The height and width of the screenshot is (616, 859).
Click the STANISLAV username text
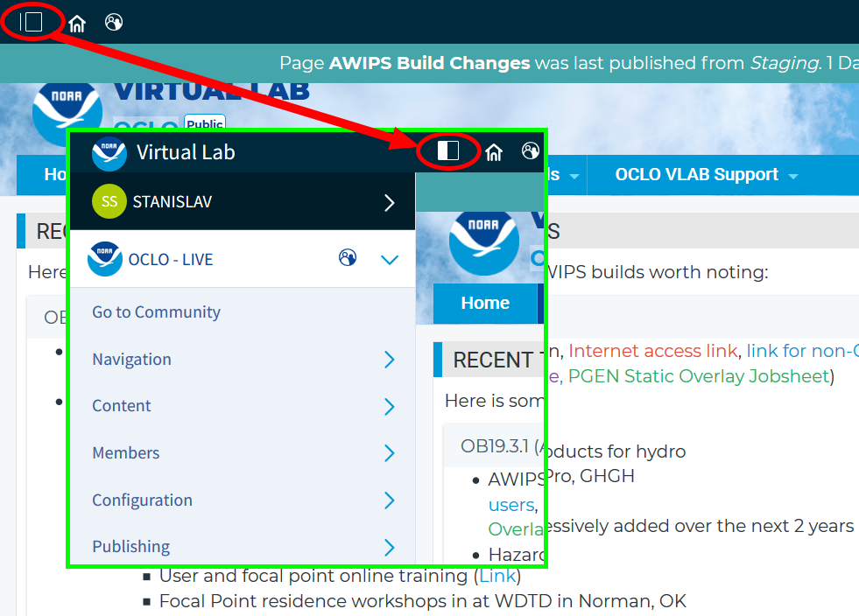(172, 202)
